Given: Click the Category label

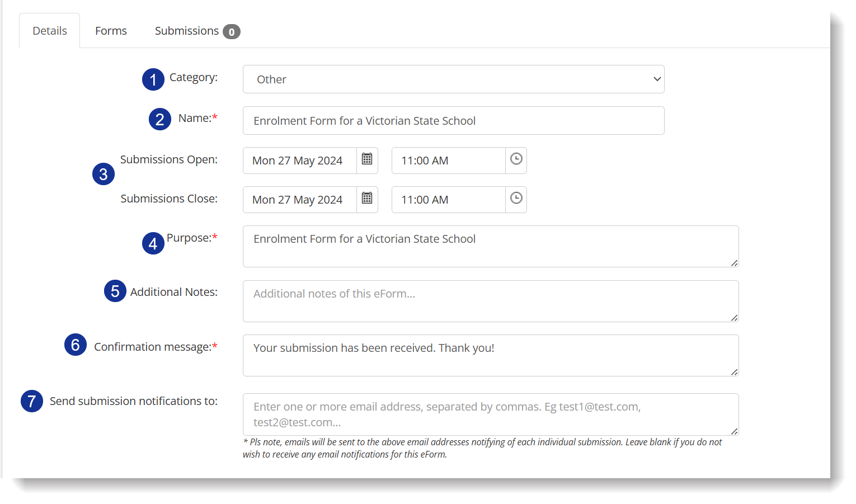Looking at the screenshot, I should [194, 77].
